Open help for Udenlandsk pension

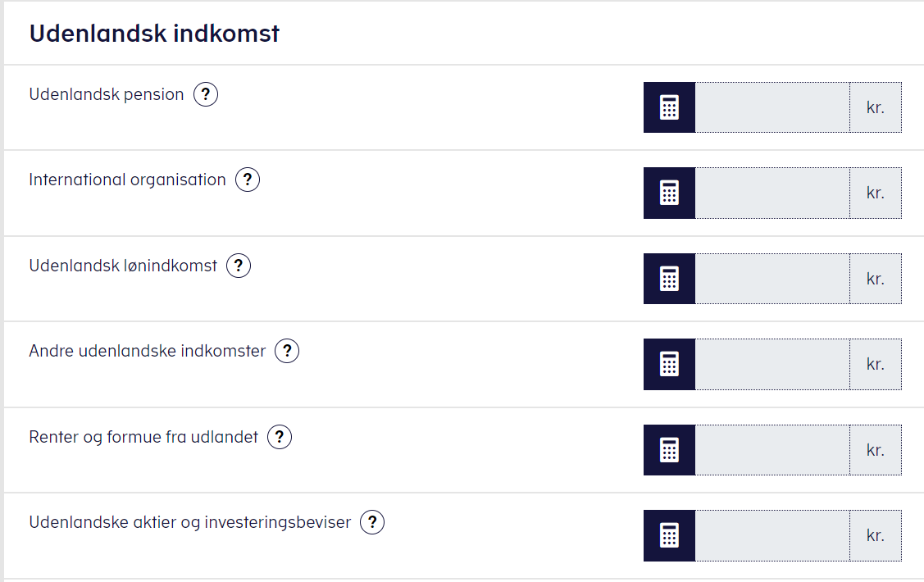206,94
